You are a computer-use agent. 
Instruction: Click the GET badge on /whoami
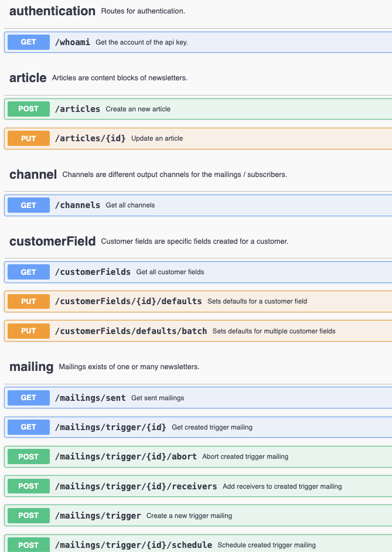(x=28, y=42)
